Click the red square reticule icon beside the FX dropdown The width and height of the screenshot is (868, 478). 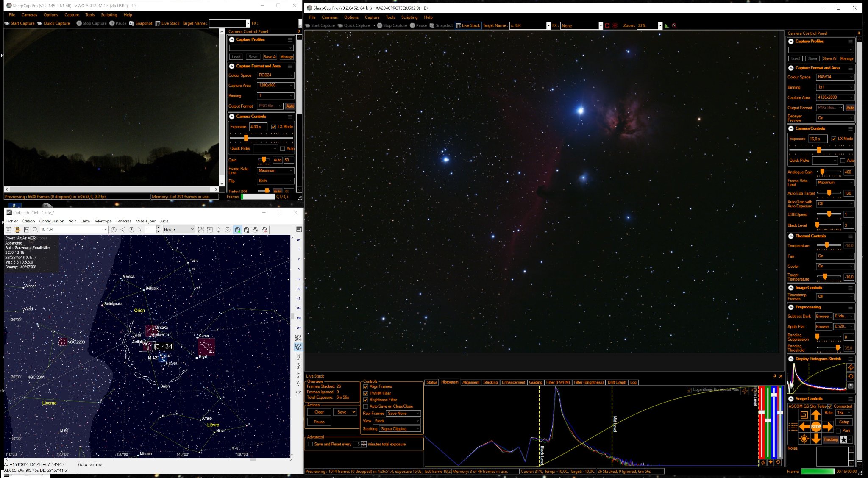click(607, 25)
